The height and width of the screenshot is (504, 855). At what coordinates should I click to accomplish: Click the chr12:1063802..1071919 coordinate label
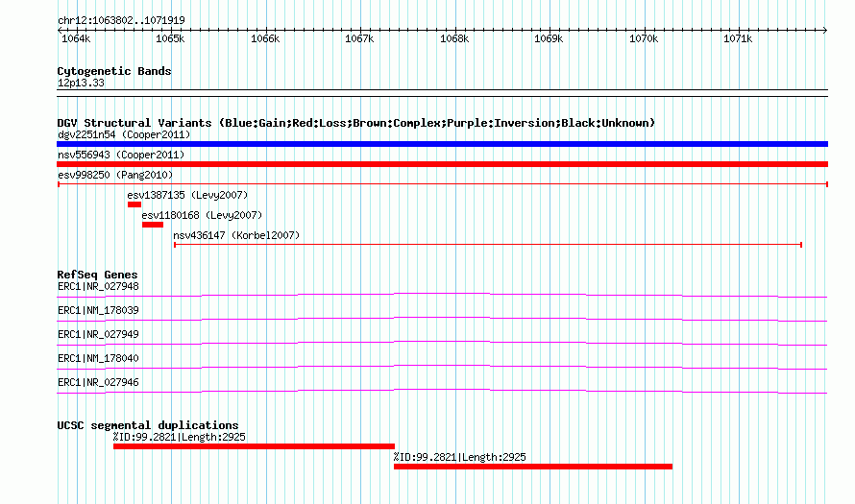pyautogui.click(x=121, y=21)
